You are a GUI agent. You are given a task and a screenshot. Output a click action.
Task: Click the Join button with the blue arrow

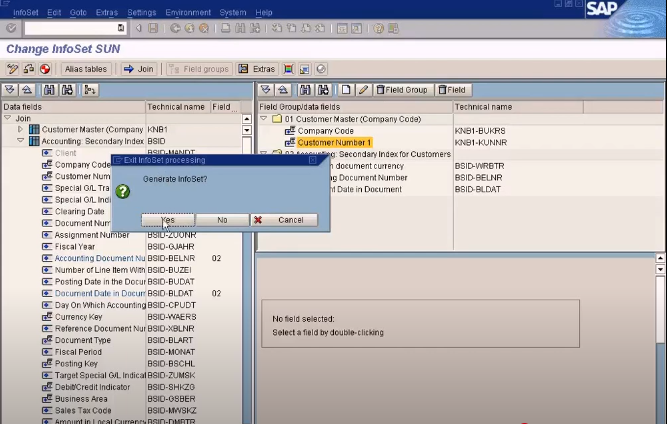pyautogui.click(x=139, y=69)
